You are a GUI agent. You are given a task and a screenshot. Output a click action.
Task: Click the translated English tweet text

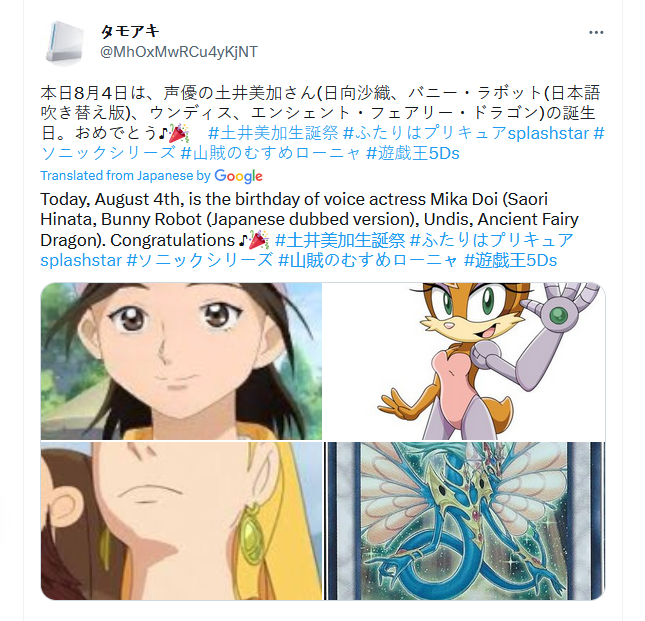(x=309, y=229)
